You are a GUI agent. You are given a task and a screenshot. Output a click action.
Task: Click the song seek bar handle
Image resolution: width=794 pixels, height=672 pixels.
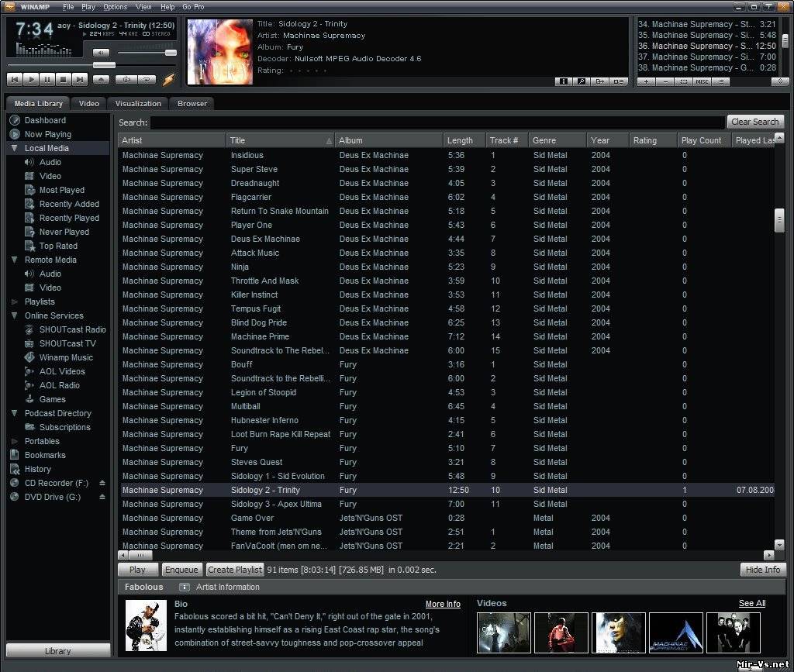105,65
